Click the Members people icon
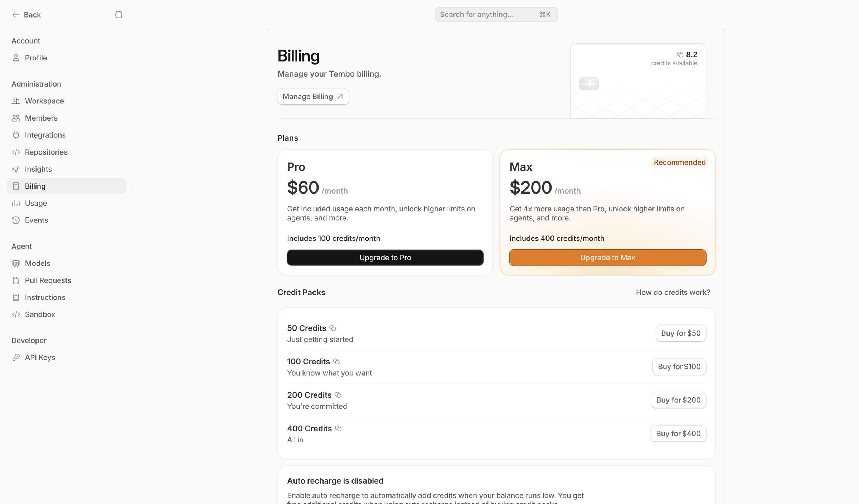Screen dimensions: 859x504 pyautogui.click(x=16, y=118)
